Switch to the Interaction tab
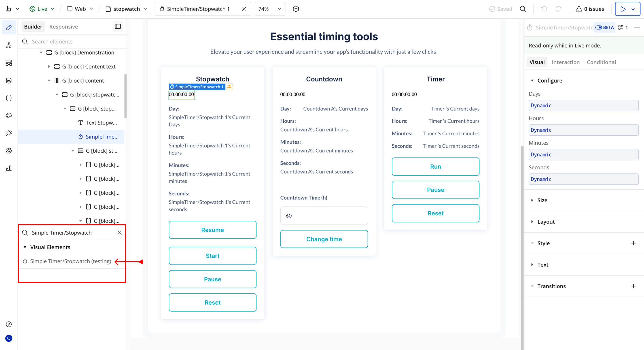Image resolution: width=644 pixels, height=350 pixels. click(x=566, y=62)
